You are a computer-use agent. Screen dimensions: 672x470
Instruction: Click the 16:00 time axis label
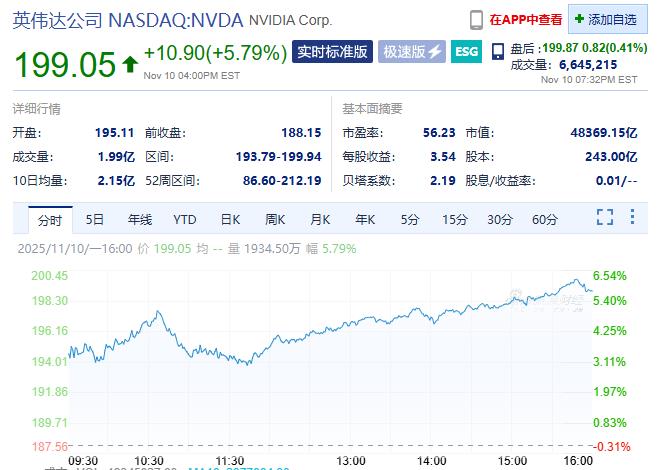click(578, 461)
